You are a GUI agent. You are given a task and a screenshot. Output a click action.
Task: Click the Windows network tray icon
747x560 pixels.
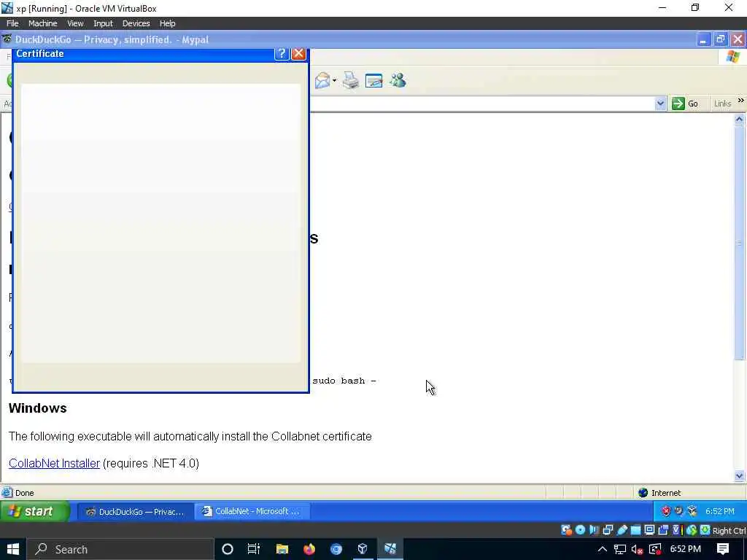[x=620, y=549]
